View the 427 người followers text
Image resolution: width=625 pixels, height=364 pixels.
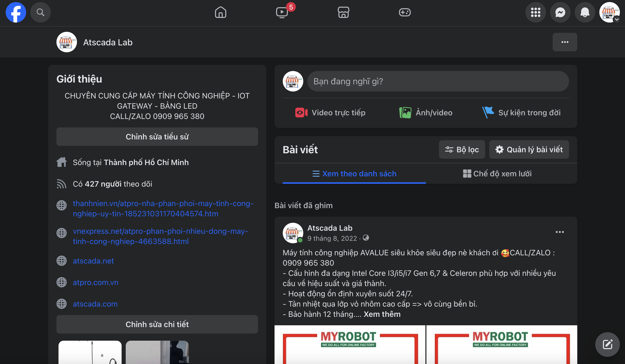coord(103,184)
